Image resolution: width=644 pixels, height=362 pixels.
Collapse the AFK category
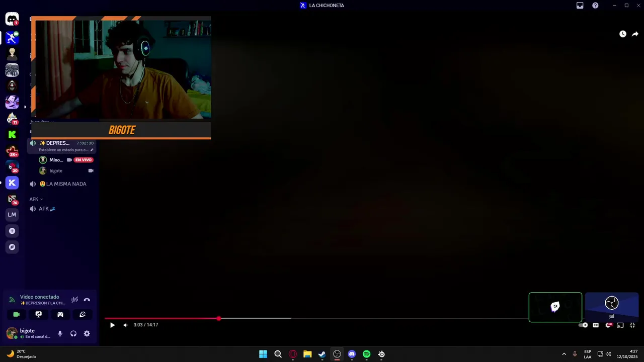[x=36, y=199]
